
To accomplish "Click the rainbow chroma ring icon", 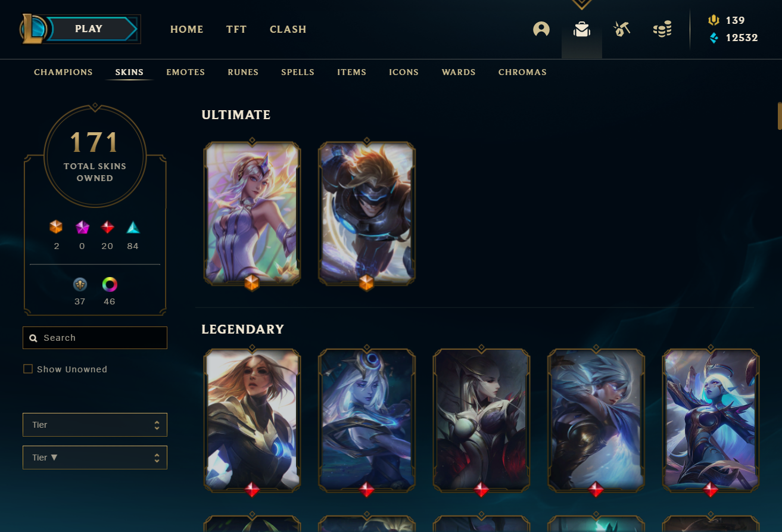I will (110, 285).
